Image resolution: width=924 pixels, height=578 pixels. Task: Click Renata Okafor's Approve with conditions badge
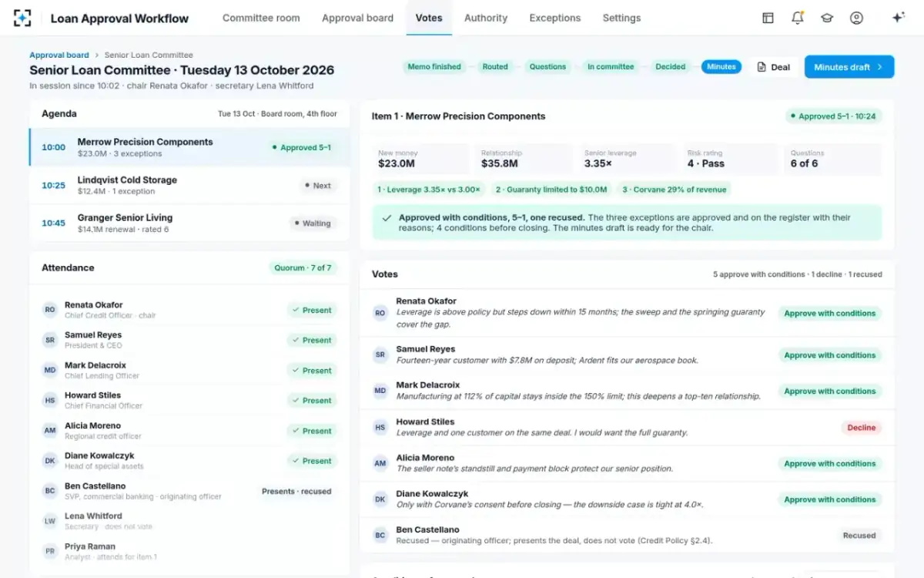click(x=829, y=313)
